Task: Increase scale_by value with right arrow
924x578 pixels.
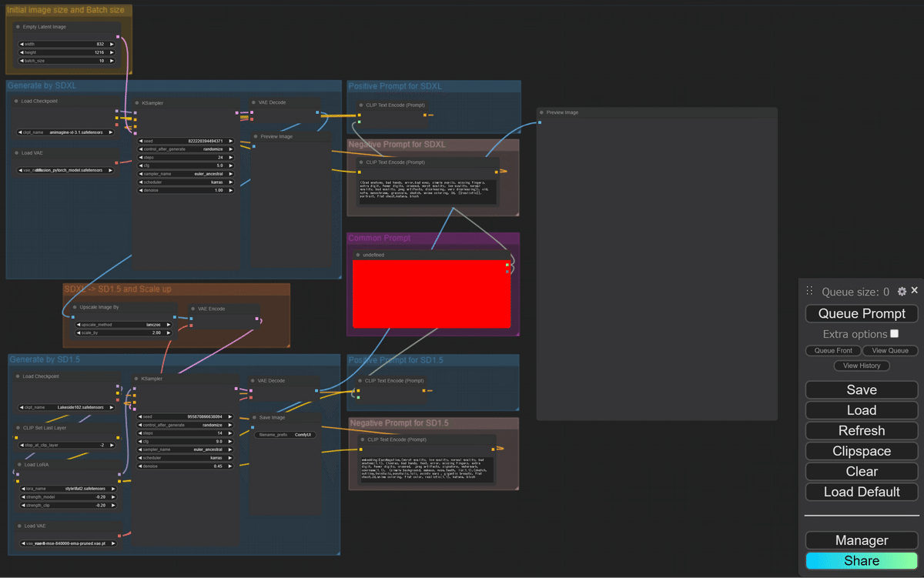Action: click(169, 332)
